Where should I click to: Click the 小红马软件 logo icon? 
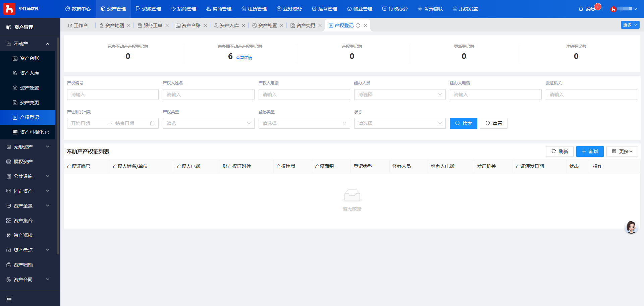pyautogui.click(x=9, y=9)
